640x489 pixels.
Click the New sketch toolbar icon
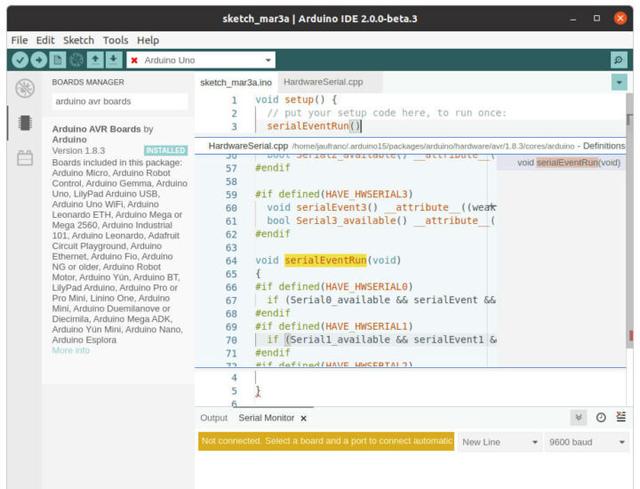point(58,60)
